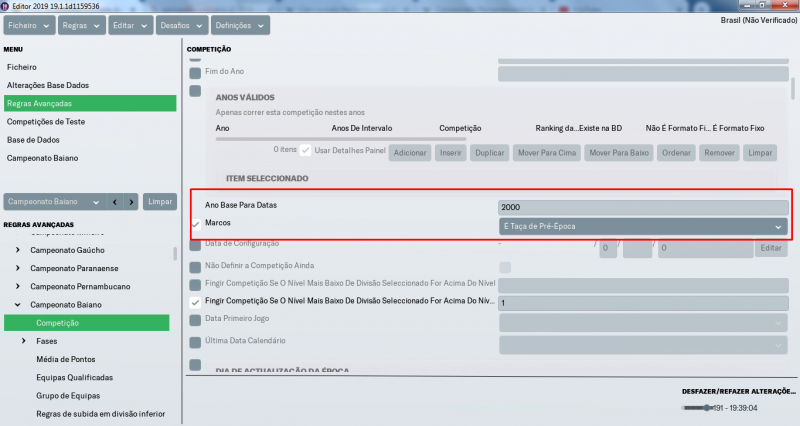Click the Ano Base Para Datas field
The height and width of the screenshot is (426, 800).
coord(643,208)
